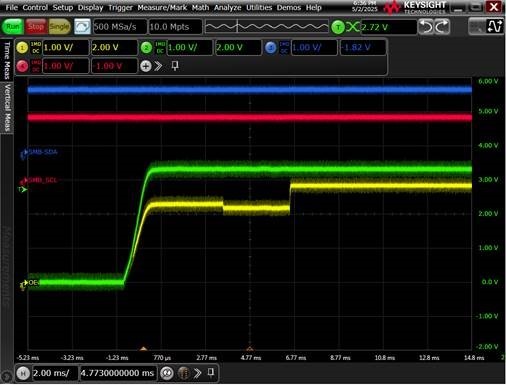The width and height of the screenshot is (506, 385).
Task: Trigger a Single acquisition
Action: [59, 27]
